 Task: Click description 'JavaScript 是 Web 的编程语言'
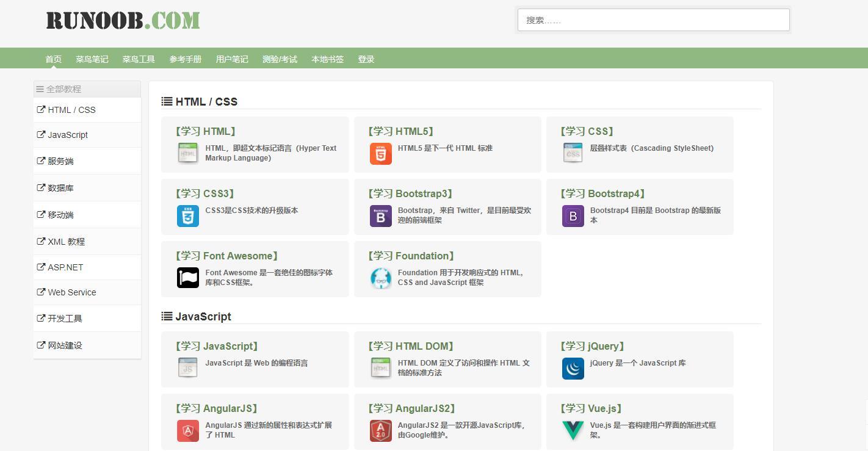[256, 363]
